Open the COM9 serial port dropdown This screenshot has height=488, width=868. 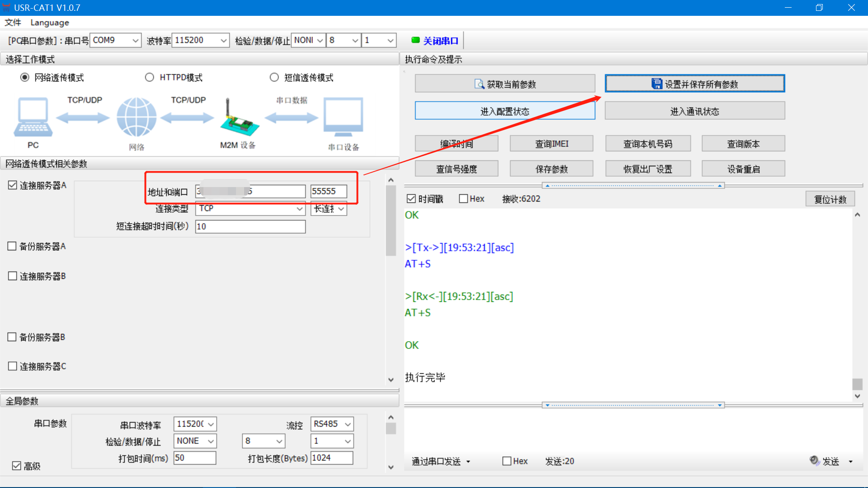coord(135,41)
